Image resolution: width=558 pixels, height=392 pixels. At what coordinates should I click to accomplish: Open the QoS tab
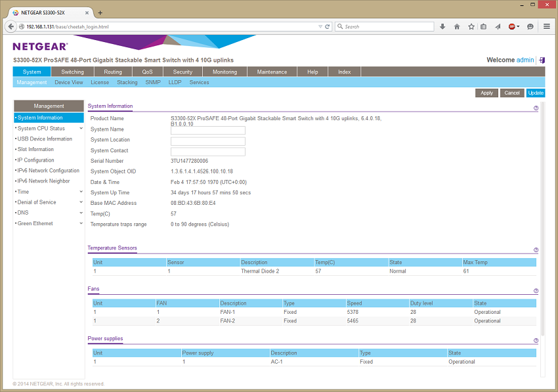click(147, 72)
